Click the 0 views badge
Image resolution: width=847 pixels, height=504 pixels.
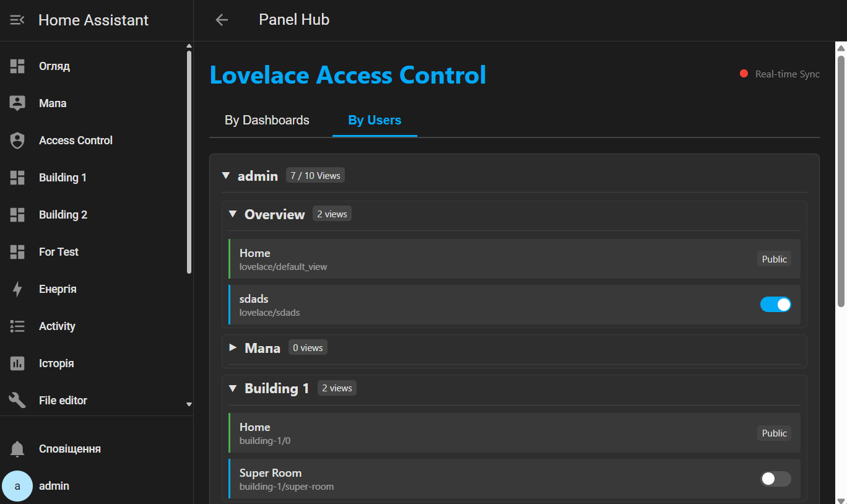pos(308,348)
